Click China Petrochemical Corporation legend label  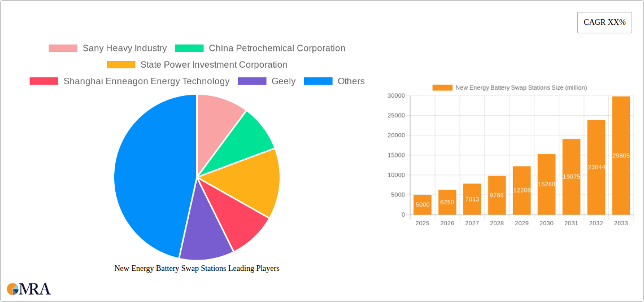(x=277, y=48)
